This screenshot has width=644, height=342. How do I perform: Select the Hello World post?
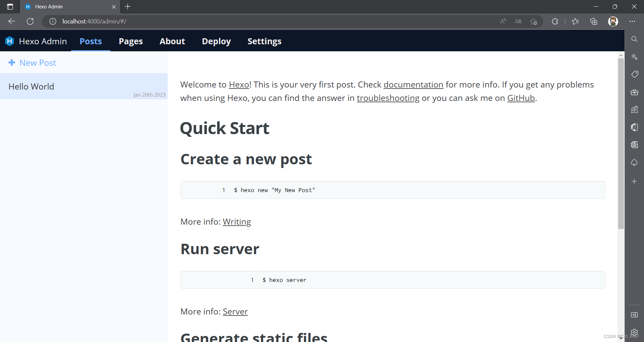coord(84,86)
